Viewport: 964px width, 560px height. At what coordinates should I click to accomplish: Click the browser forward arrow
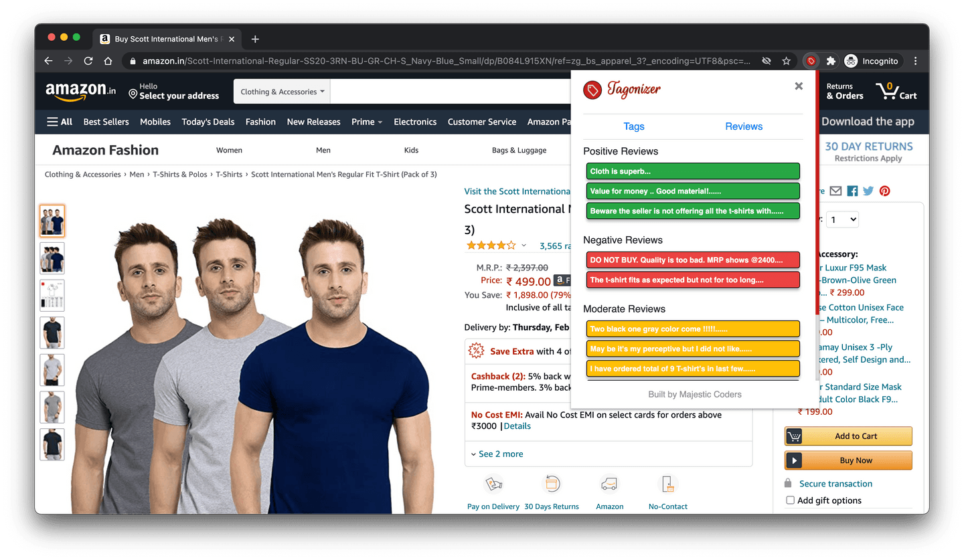pyautogui.click(x=68, y=61)
